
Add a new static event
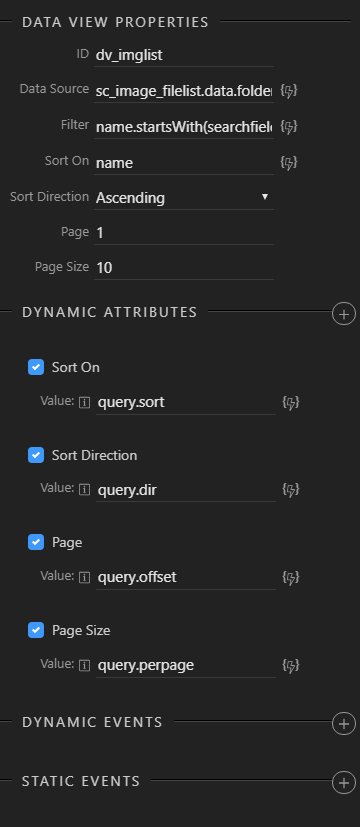[344, 783]
